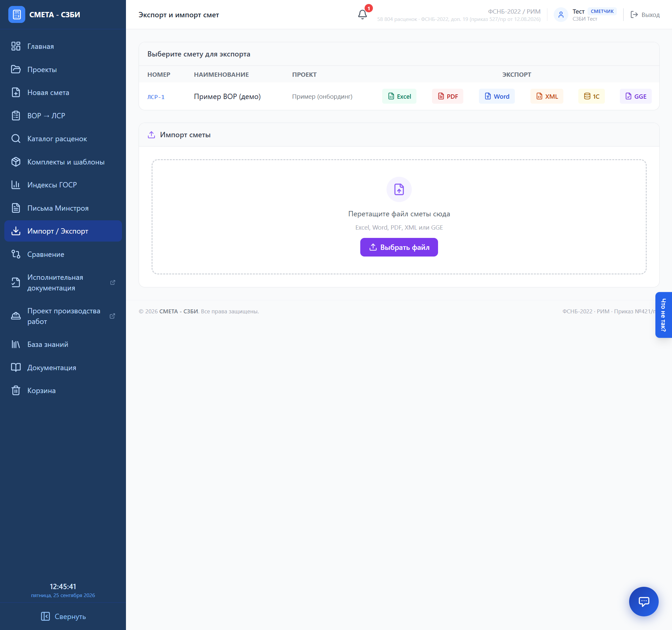Open the chat bubble floating button

(x=644, y=601)
